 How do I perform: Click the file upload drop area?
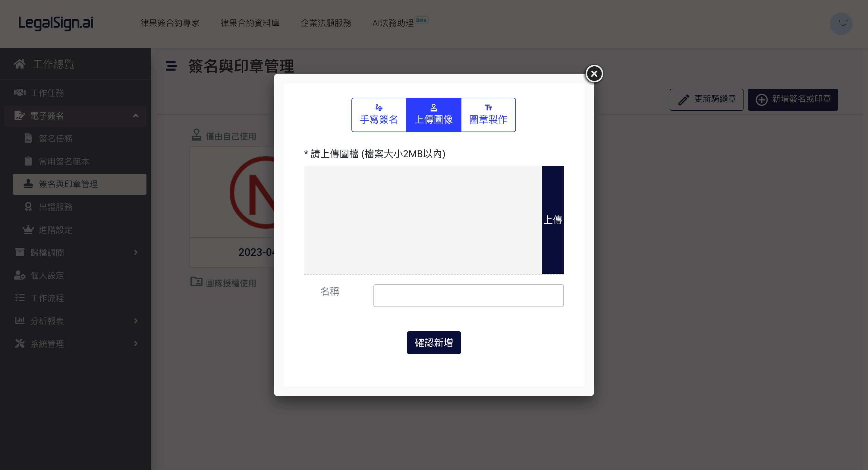tap(423, 220)
